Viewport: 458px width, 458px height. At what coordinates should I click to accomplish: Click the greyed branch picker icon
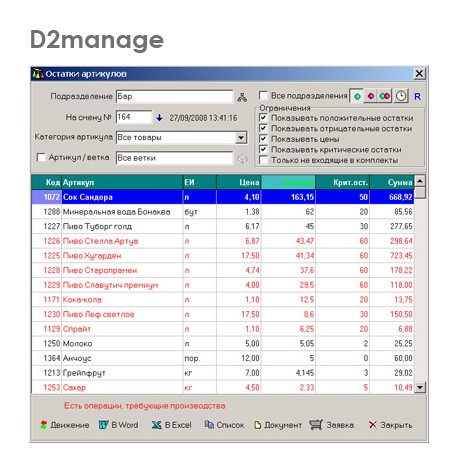(x=242, y=159)
